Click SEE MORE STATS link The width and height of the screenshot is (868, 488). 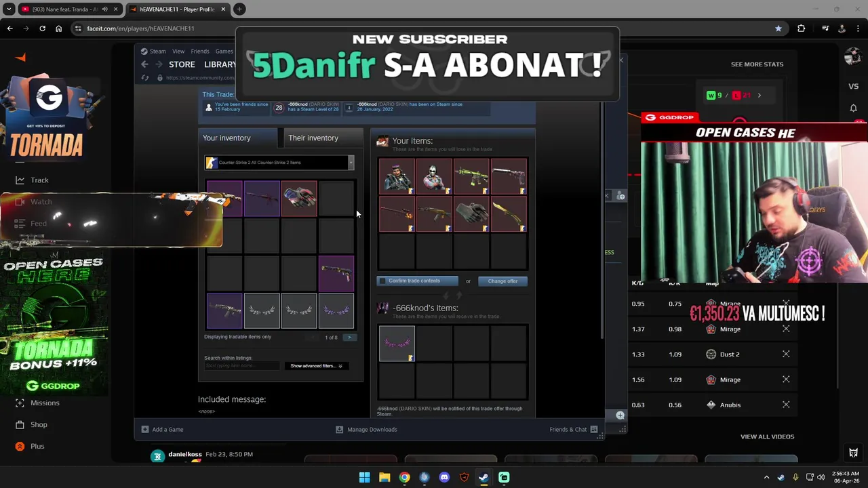757,64
